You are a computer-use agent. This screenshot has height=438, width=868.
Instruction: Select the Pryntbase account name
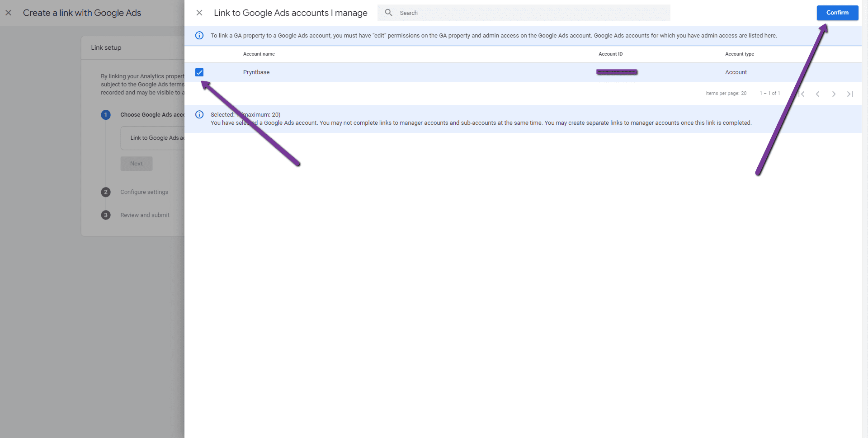pyautogui.click(x=256, y=72)
